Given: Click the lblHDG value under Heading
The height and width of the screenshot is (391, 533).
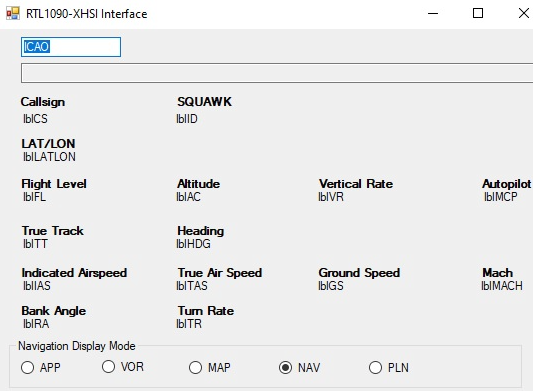Looking at the screenshot, I should (x=193, y=244).
